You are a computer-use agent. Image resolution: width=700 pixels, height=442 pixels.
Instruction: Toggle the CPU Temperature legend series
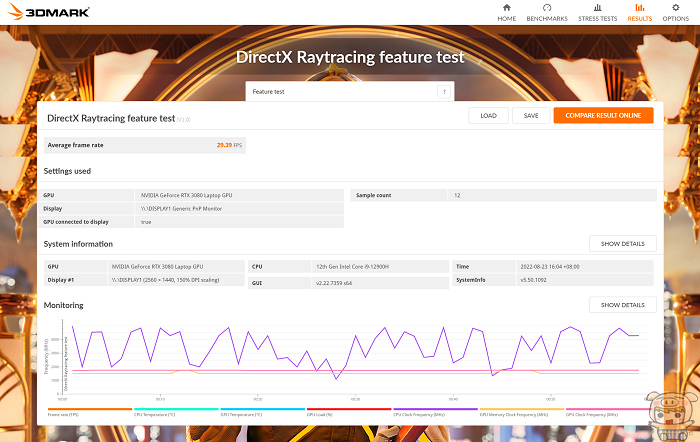[154, 414]
